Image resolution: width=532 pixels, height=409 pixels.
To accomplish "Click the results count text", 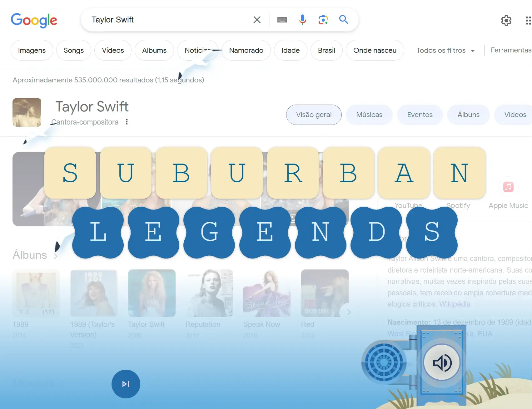I will pyautogui.click(x=108, y=80).
